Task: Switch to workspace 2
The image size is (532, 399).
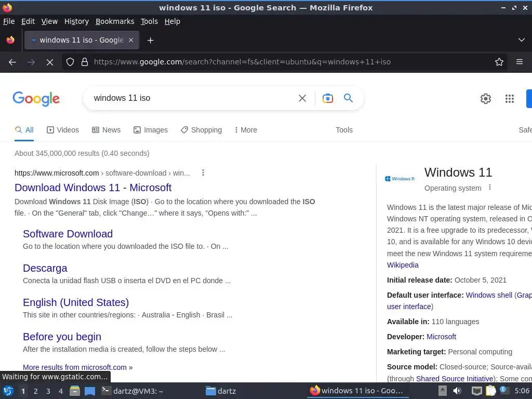Action: click(x=35, y=391)
